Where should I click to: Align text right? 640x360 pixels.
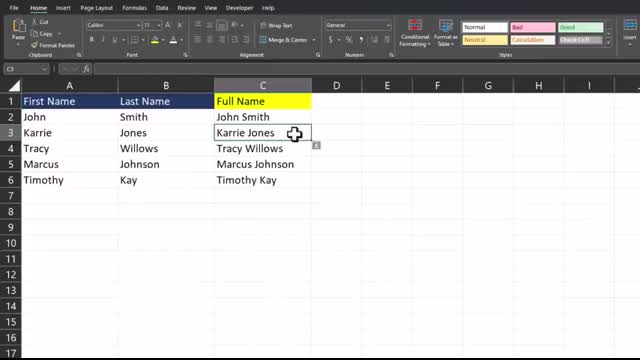pyautogui.click(x=221, y=40)
